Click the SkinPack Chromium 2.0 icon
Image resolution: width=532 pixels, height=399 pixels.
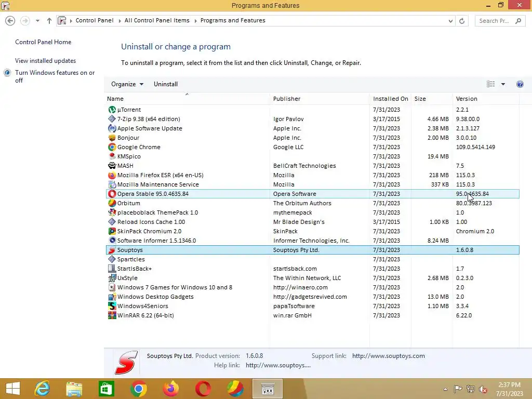[112, 231]
